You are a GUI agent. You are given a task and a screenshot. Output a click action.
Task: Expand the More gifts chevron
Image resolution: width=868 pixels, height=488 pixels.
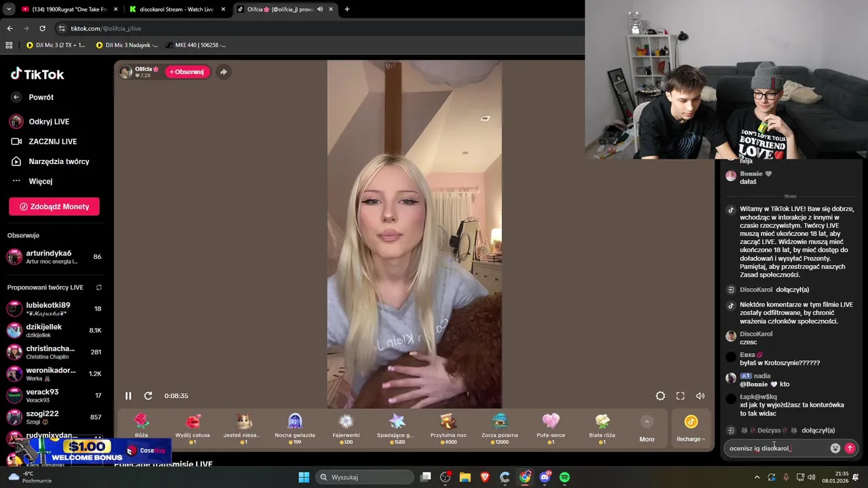click(x=647, y=422)
